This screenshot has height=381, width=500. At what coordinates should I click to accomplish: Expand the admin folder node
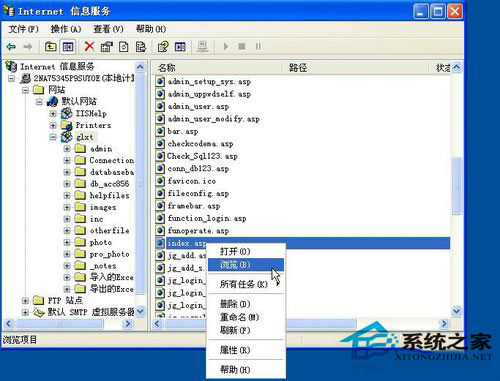pos(67,149)
